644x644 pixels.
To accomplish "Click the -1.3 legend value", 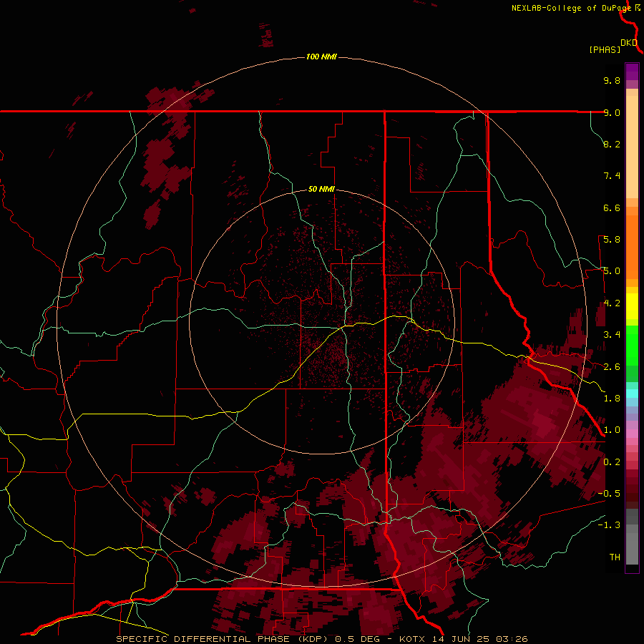I will coord(610,525).
